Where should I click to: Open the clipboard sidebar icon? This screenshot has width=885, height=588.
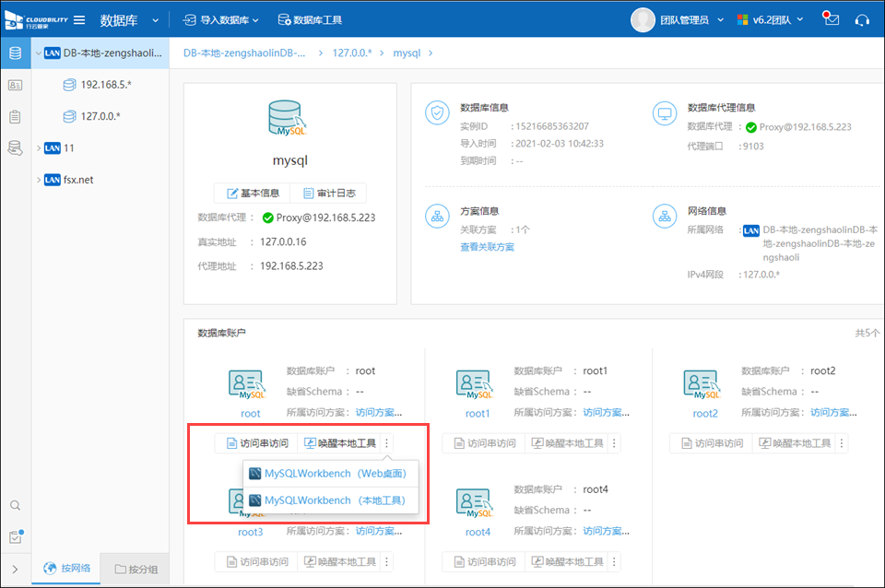point(15,117)
